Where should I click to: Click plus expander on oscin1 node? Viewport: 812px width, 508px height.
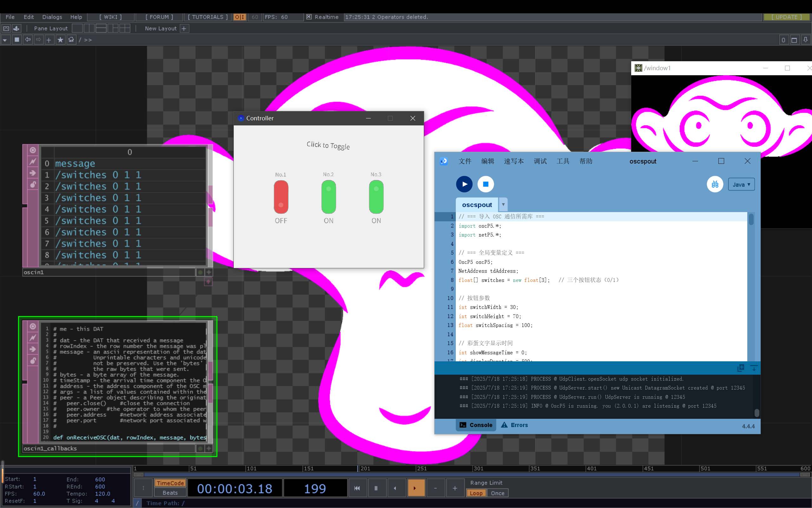point(209,272)
